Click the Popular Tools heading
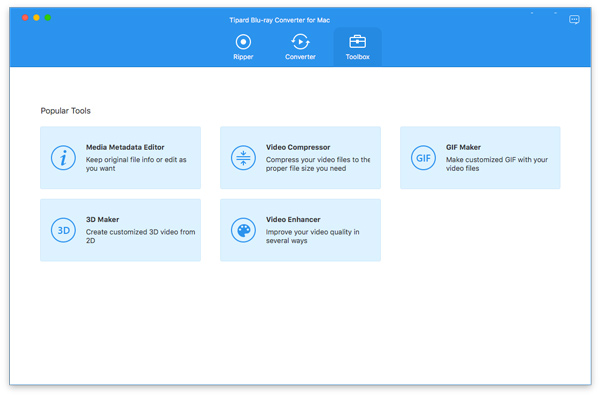 (x=65, y=111)
